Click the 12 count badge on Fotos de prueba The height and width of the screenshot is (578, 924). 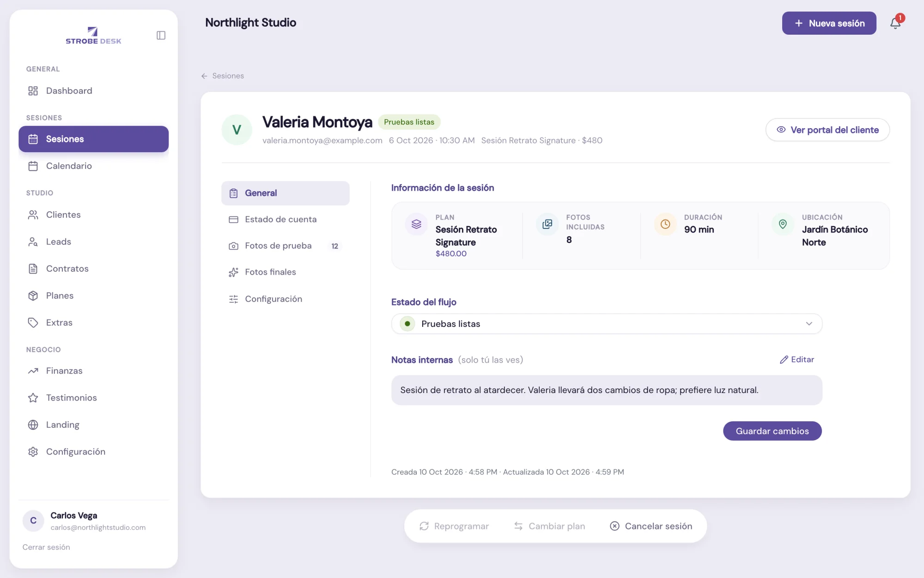[335, 246]
